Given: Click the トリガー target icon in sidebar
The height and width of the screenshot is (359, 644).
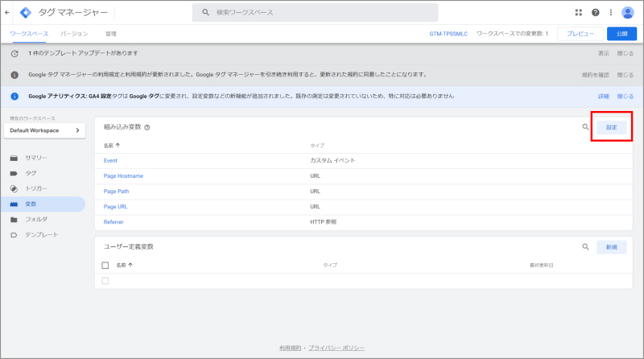Looking at the screenshot, I should pyautogui.click(x=14, y=189).
